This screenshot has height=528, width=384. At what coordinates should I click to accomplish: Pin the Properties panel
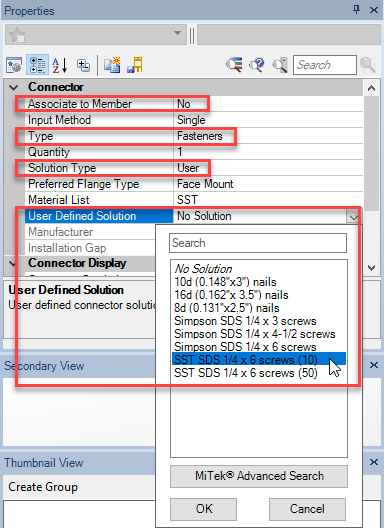(356, 9)
